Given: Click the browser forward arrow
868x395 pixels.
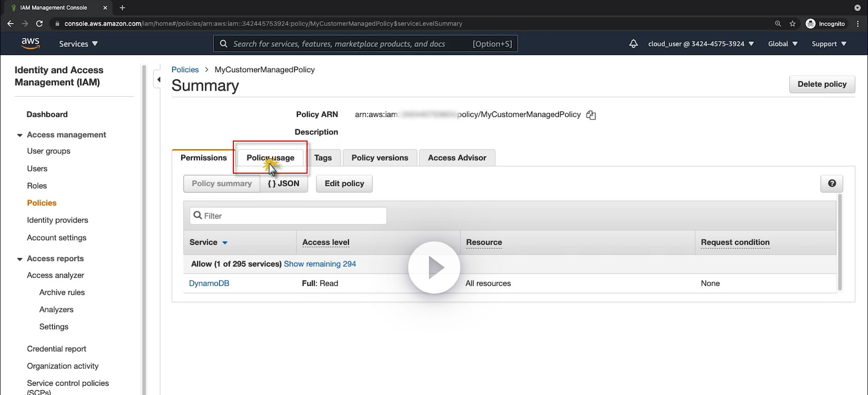Looking at the screenshot, I should pyautogui.click(x=25, y=24).
